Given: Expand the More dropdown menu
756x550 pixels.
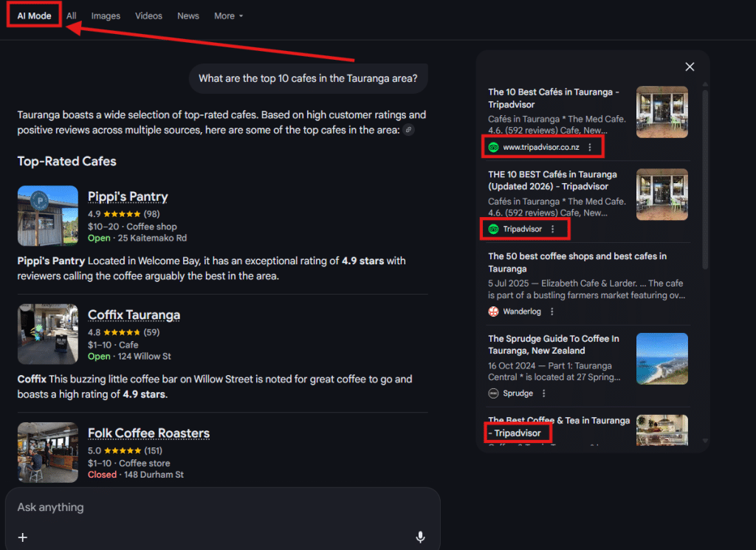Looking at the screenshot, I should tap(229, 16).
